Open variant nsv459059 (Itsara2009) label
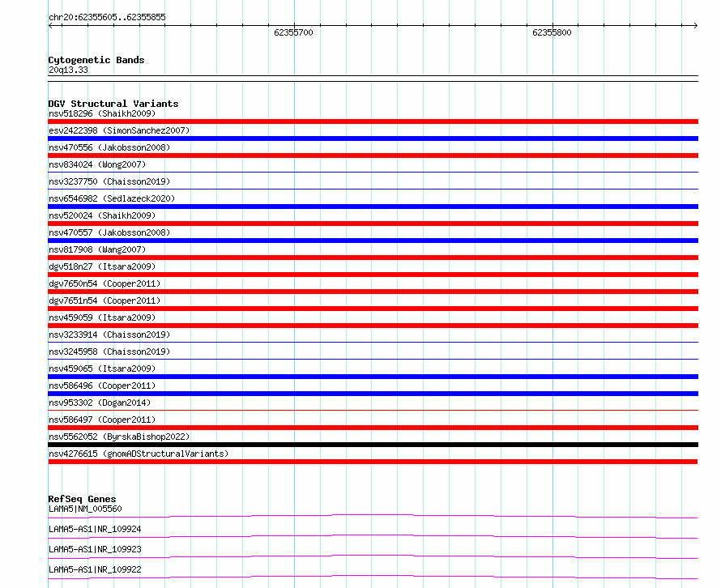Image resolution: width=721 pixels, height=588 pixels. click(x=102, y=317)
